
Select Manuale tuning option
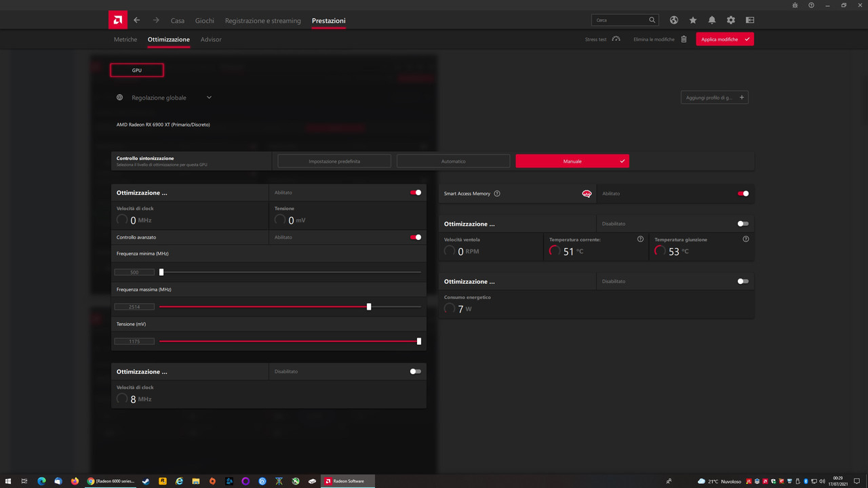pos(572,161)
